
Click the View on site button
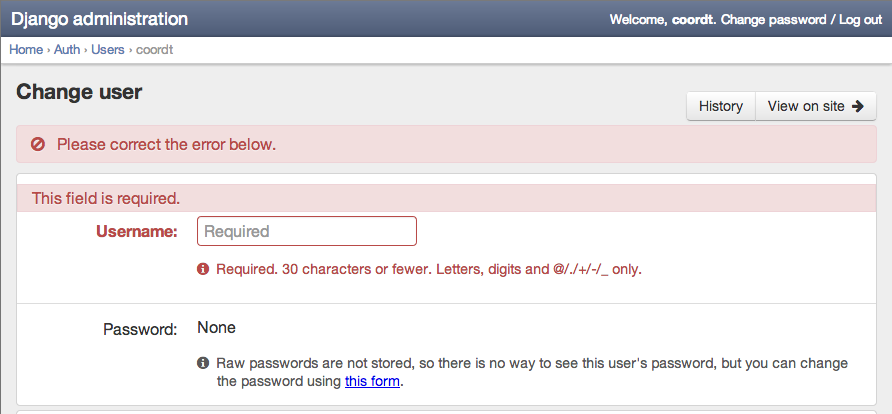tap(816, 106)
